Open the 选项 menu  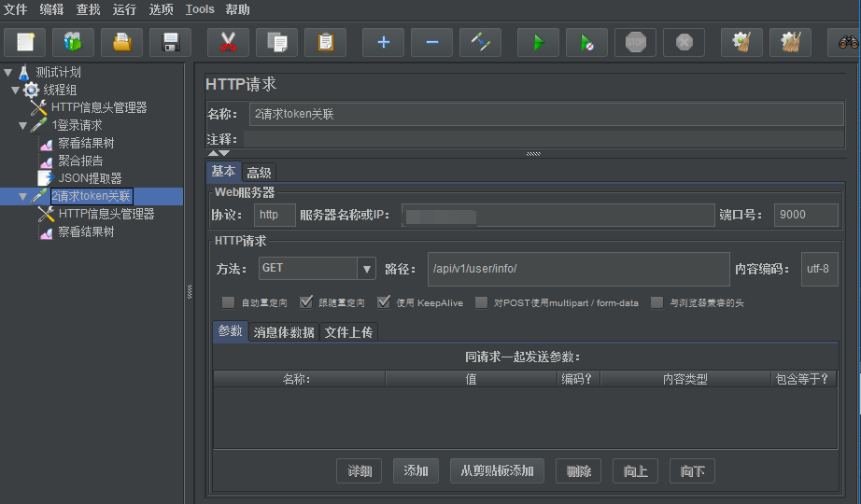(161, 9)
